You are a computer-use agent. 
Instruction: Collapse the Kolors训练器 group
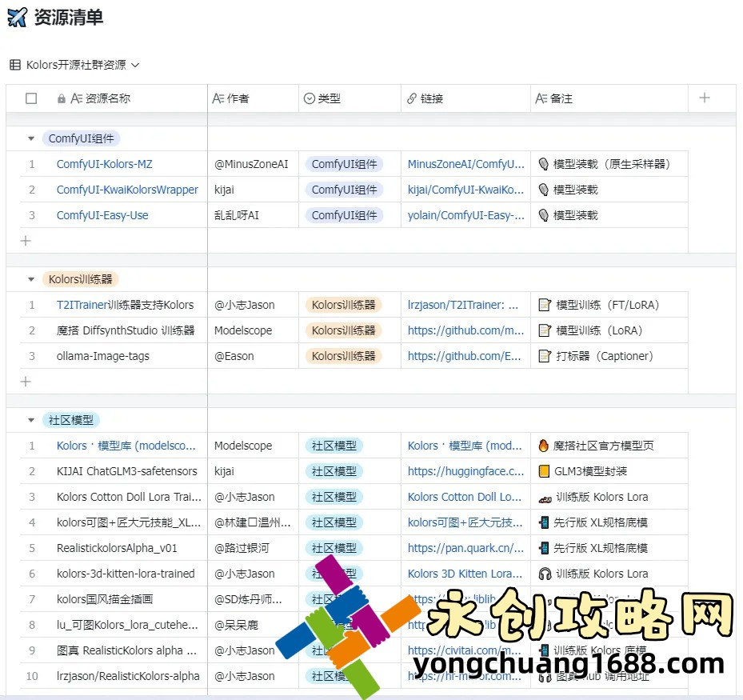pyautogui.click(x=31, y=280)
